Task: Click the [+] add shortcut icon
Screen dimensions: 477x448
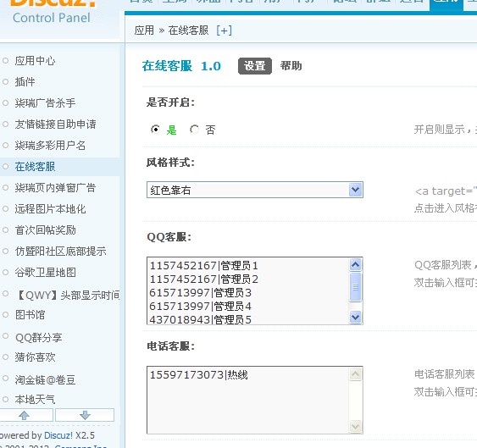Action: pyautogui.click(x=224, y=30)
